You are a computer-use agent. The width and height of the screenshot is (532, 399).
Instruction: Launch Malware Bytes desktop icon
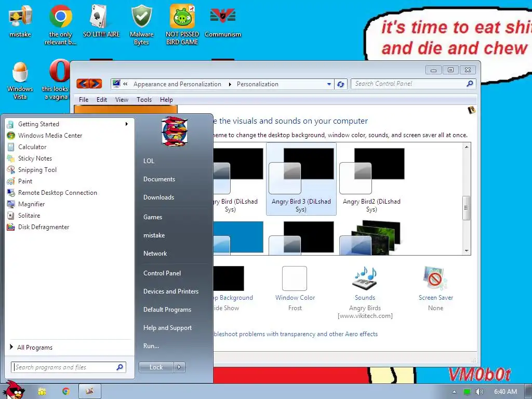141,24
